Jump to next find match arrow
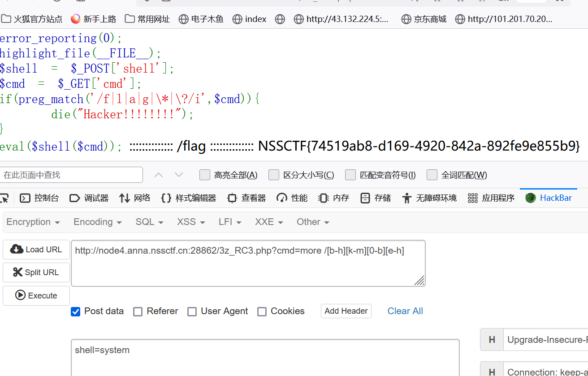The width and height of the screenshot is (588, 376). point(179,175)
